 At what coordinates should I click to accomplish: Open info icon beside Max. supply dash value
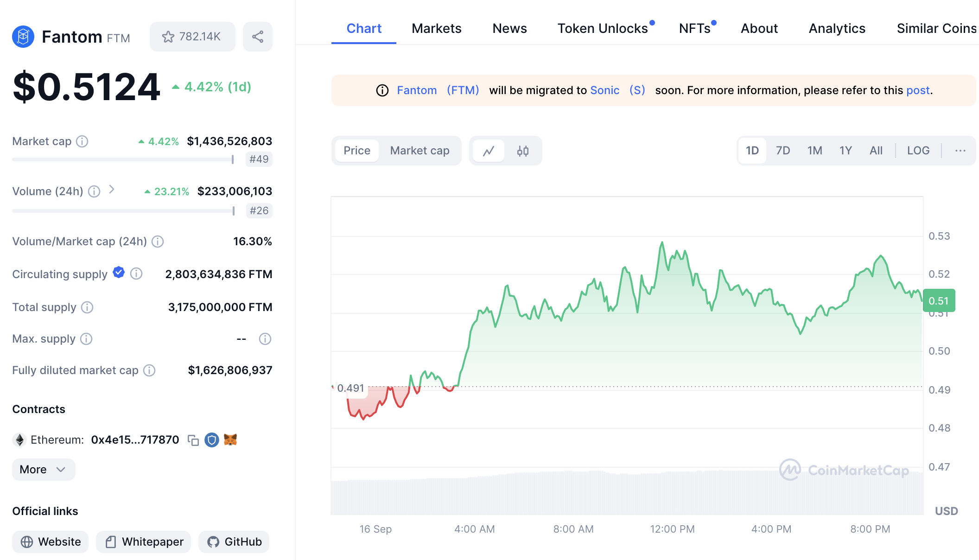[265, 339]
